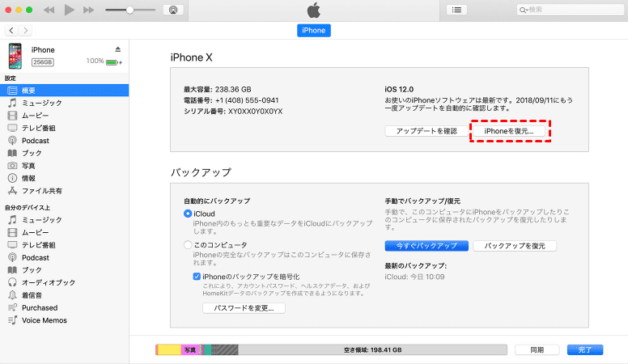Select the iCloud backup radio button
The image size is (628, 364).
(x=188, y=214)
